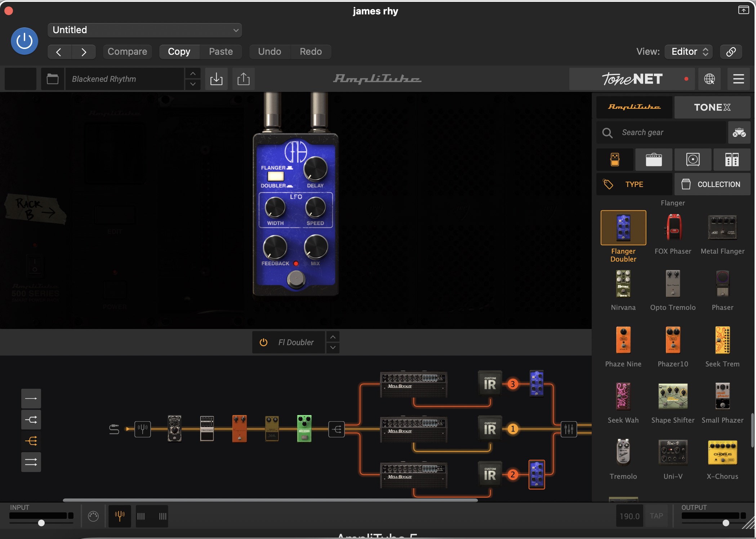Click the TAP tempo button
756x539 pixels.
point(657,516)
